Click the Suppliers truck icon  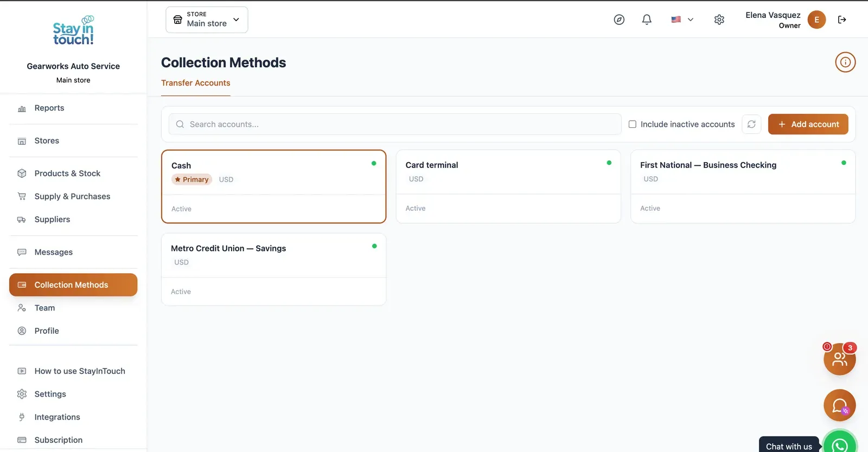point(22,219)
